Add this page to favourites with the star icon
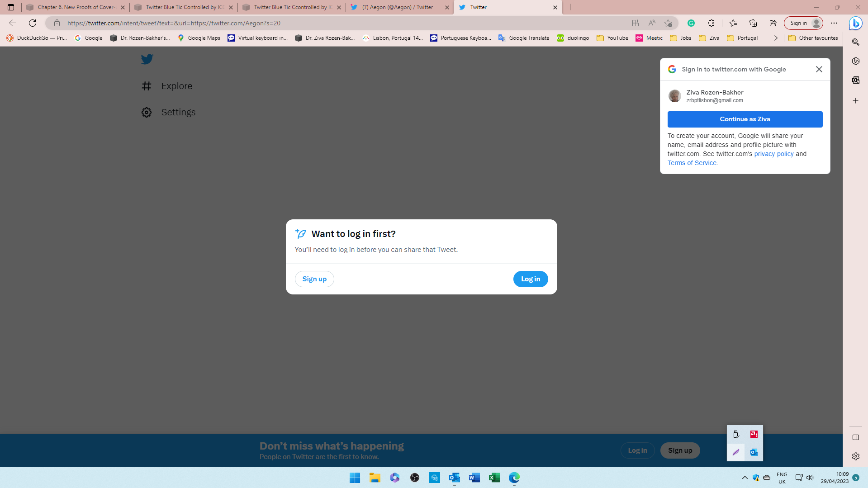The image size is (868, 488). pyautogui.click(x=669, y=23)
